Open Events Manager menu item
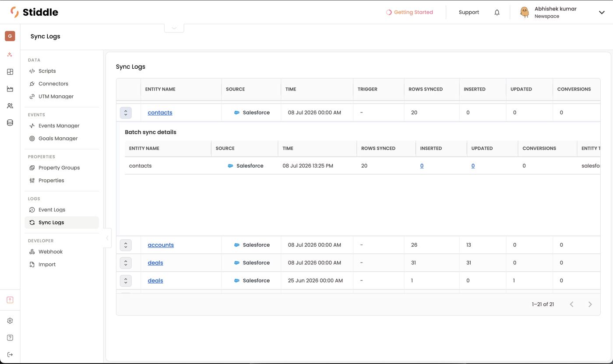The width and height of the screenshot is (613, 364). (x=62, y=126)
